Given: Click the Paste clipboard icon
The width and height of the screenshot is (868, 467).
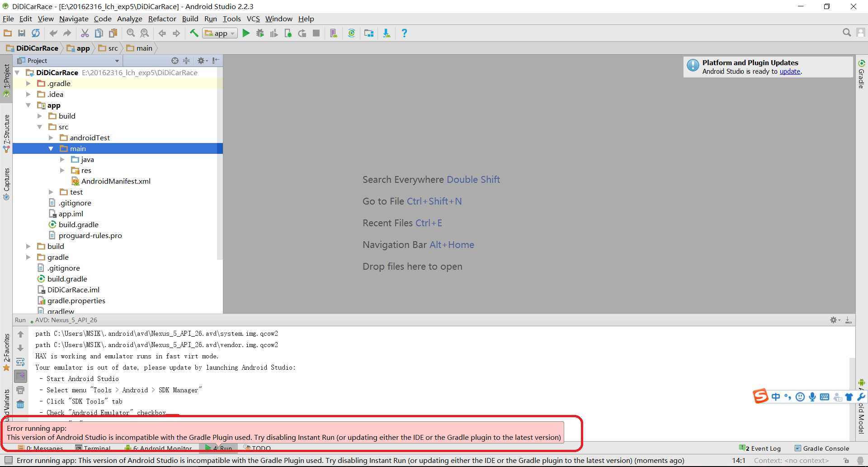Looking at the screenshot, I should coord(113,33).
